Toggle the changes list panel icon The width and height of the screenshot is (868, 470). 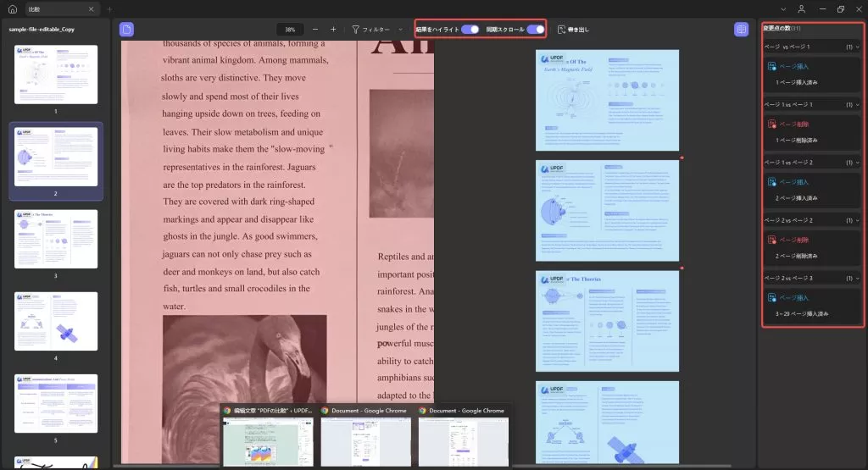[741, 30]
